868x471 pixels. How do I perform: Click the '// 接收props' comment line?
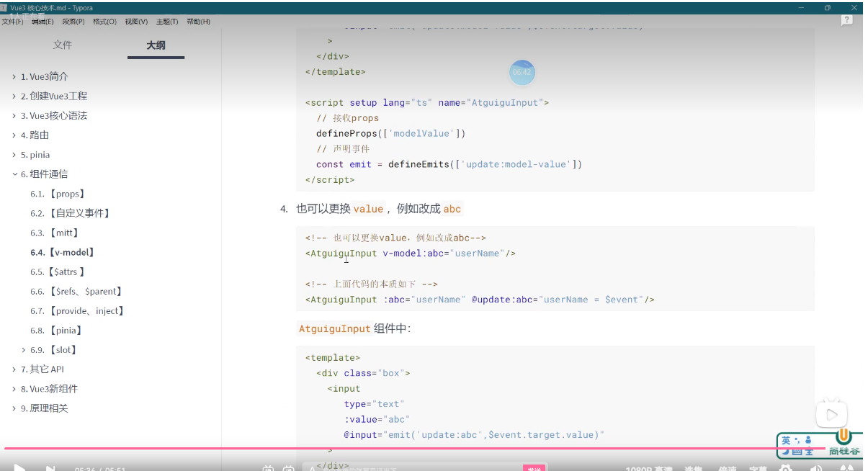click(x=347, y=118)
